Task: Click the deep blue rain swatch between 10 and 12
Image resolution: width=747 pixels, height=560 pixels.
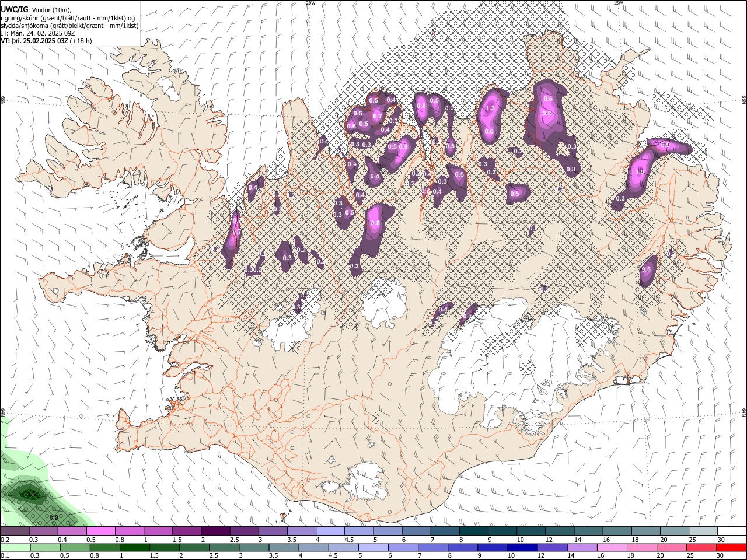Action: tap(522, 547)
